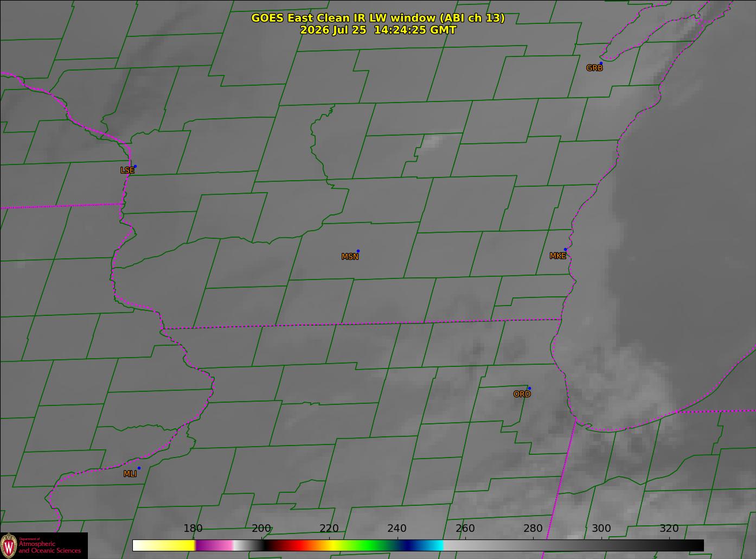
Task: Click the MLI station label
Action: pyautogui.click(x=130, y=474)
